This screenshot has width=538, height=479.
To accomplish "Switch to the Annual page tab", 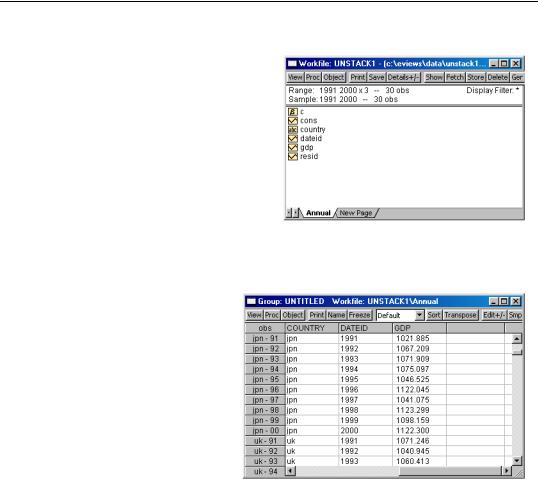I will [318, 213].
